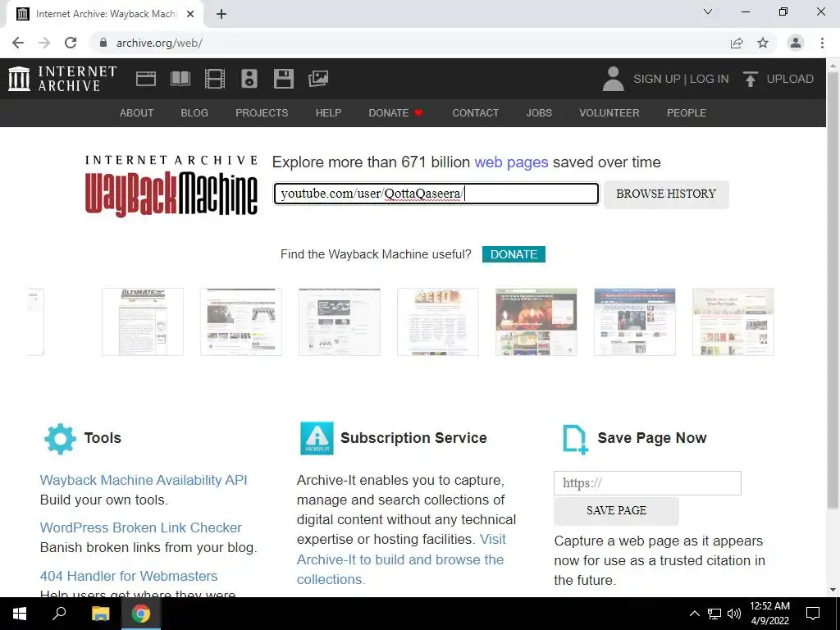Image resolution: width=840 pixels, height=630 pixels.
Task: Open the PROJECTS menu item
Action: (262, 113)
